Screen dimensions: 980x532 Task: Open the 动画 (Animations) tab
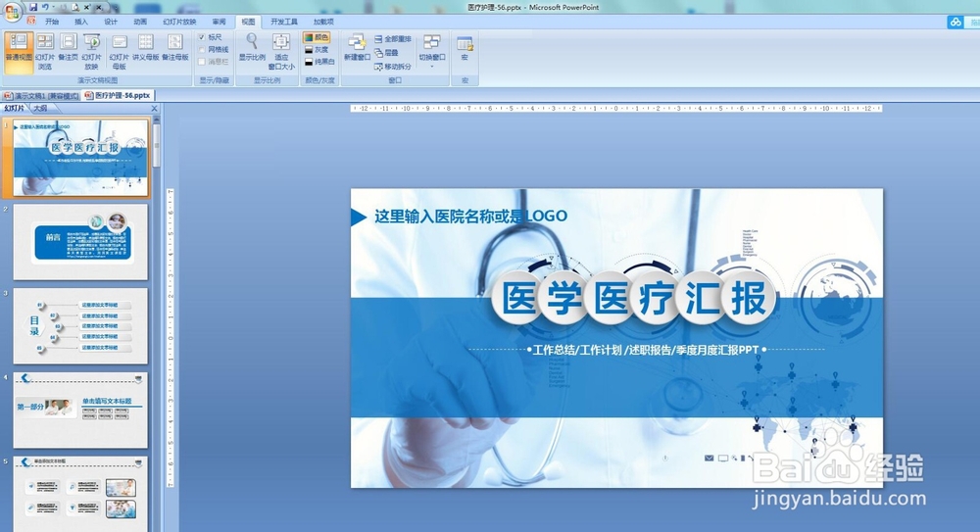click(140, 22)
